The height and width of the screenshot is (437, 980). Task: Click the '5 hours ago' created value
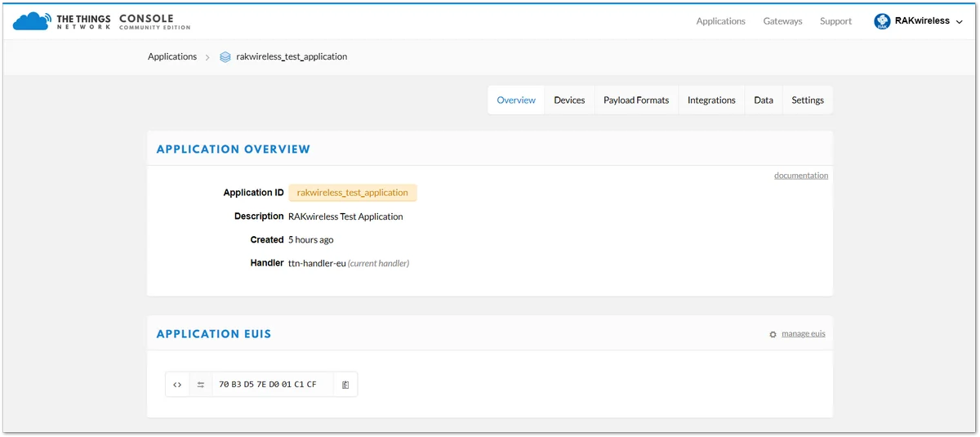[x=311, y=240]
